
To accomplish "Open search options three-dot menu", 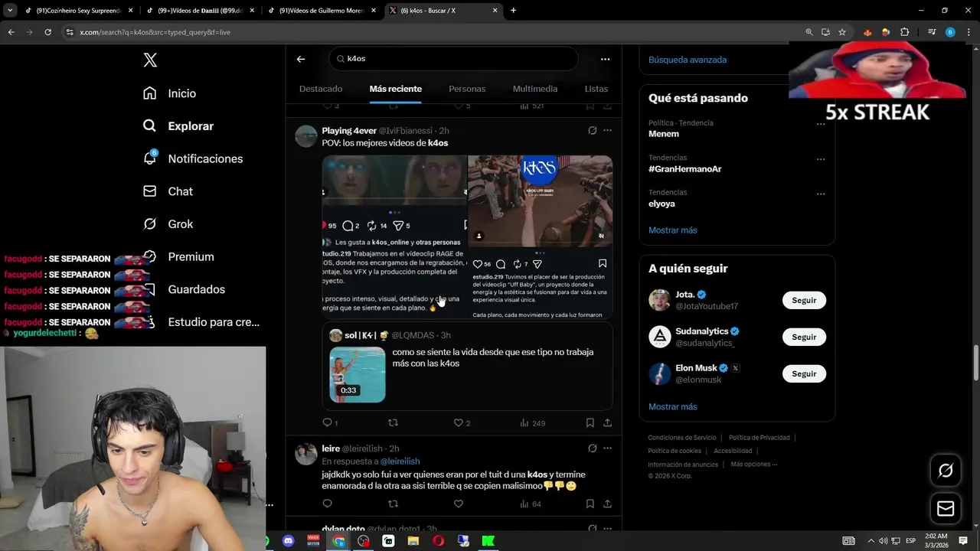I will click(x=605, y=59).
